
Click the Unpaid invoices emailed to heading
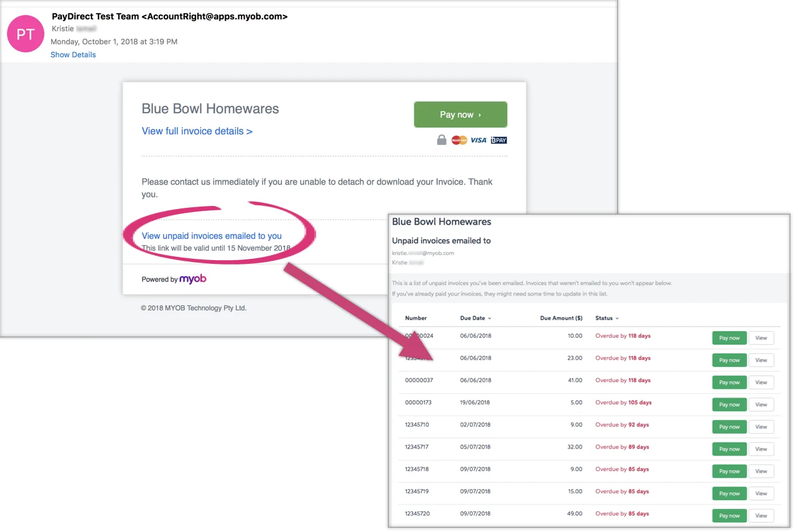click(441, 241)
